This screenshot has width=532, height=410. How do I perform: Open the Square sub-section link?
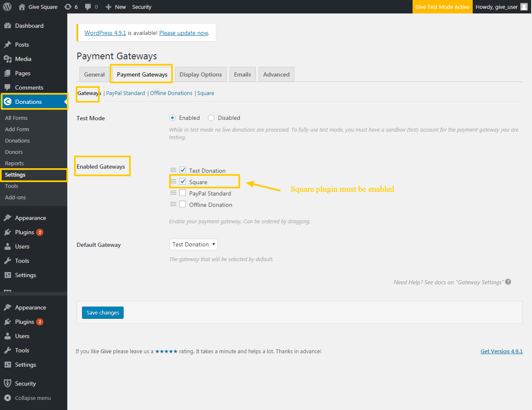pyautogui.click(x=206, y=93)
